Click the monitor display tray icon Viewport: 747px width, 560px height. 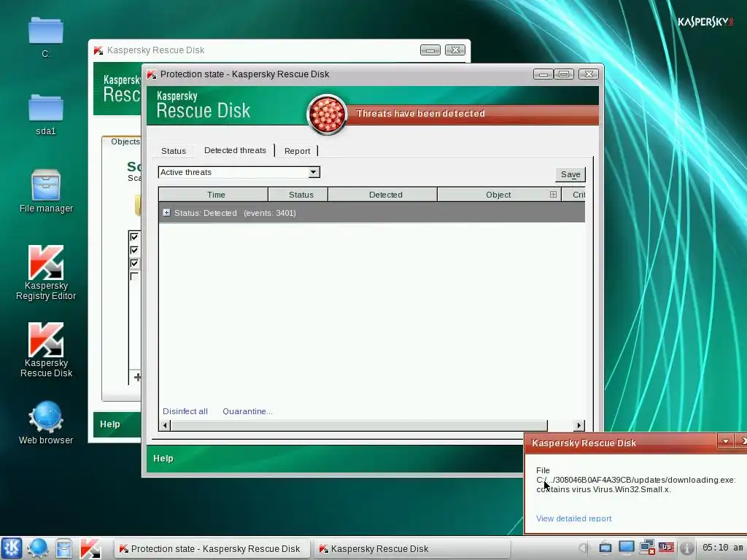(x=627, y=548)
